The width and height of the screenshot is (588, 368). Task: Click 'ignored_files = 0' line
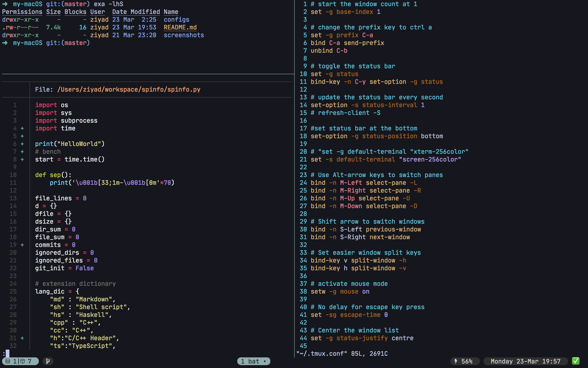66,260
